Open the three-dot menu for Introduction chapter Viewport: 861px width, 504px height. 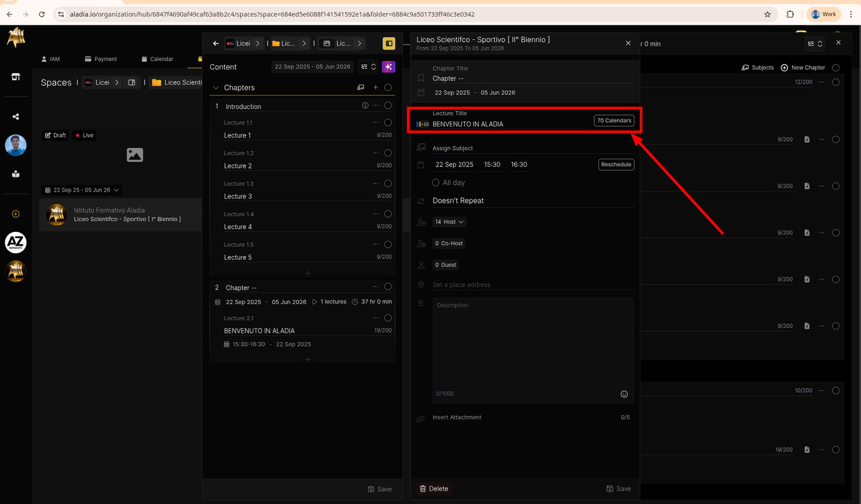(x=376, y=105)
